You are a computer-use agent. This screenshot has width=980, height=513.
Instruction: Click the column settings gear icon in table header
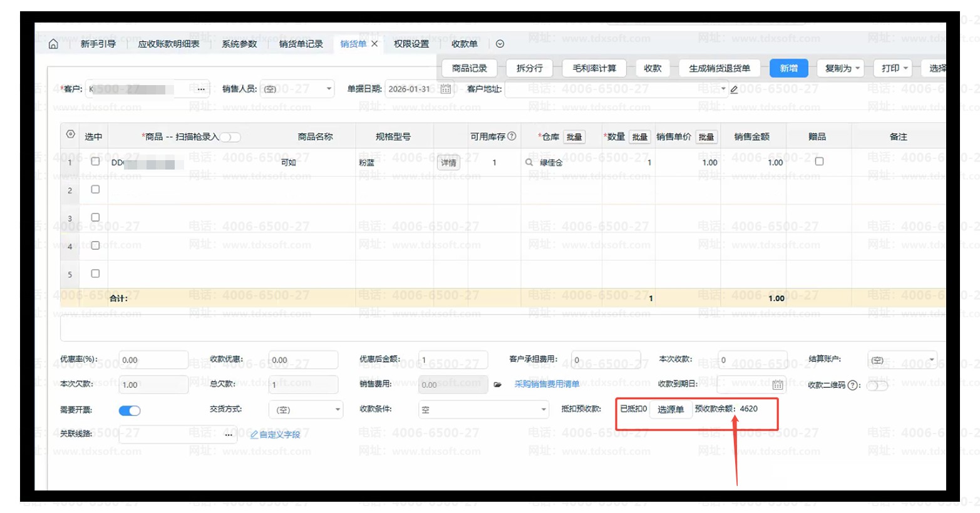click(70, 135)
